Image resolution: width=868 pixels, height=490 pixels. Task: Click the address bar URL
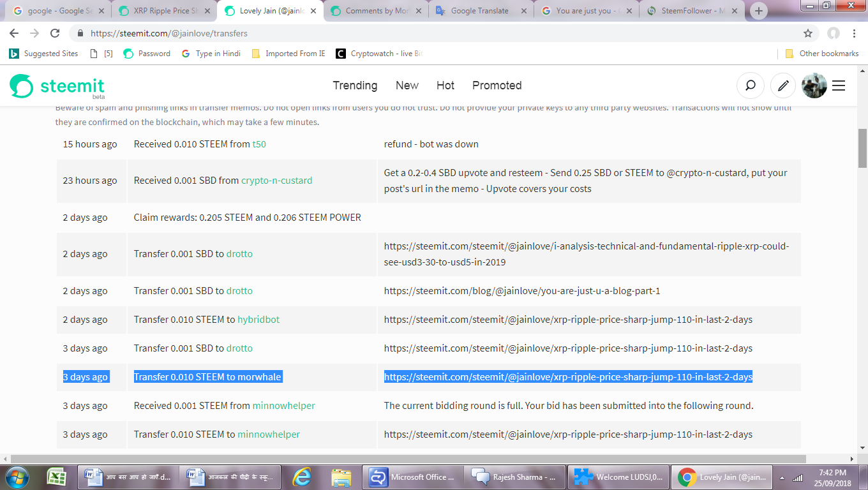coord(169,33)
